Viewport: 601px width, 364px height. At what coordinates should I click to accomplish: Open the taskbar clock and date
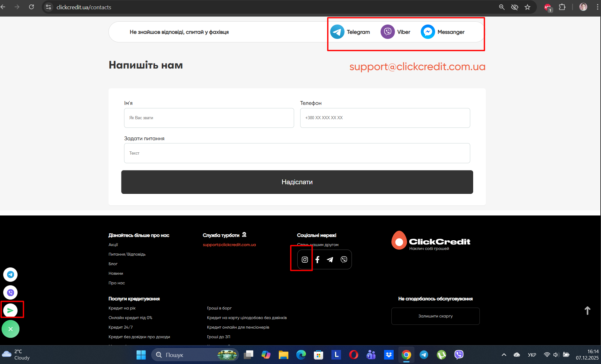click(x=587, y=355)
